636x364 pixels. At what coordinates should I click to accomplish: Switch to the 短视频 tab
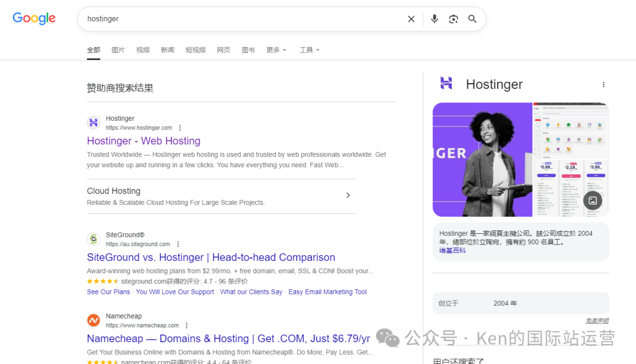196,50
